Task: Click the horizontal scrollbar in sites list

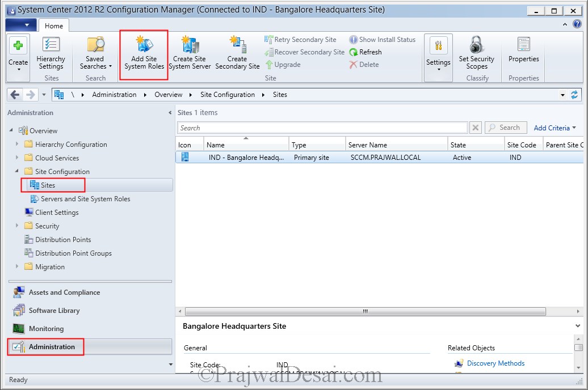Action: [366, 311]
